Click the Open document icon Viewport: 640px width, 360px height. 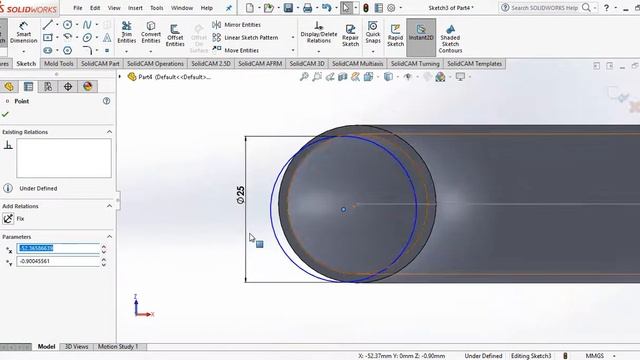click(x=269, y=8)
